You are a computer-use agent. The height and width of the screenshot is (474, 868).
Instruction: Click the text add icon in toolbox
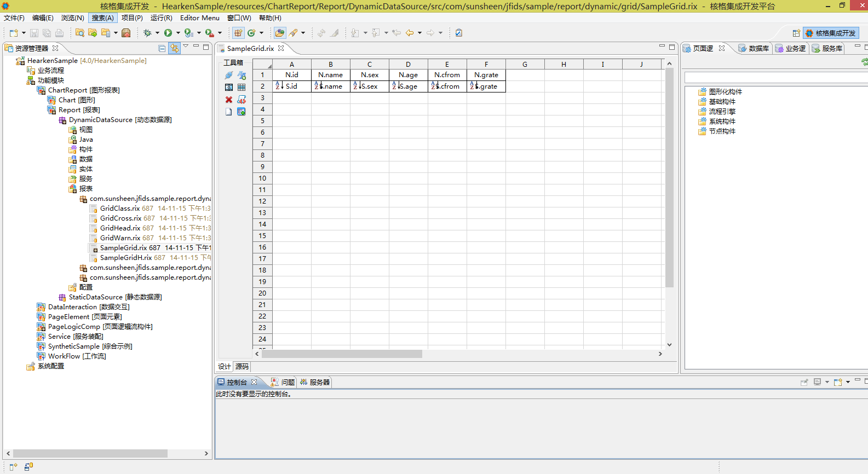(242, 75)
